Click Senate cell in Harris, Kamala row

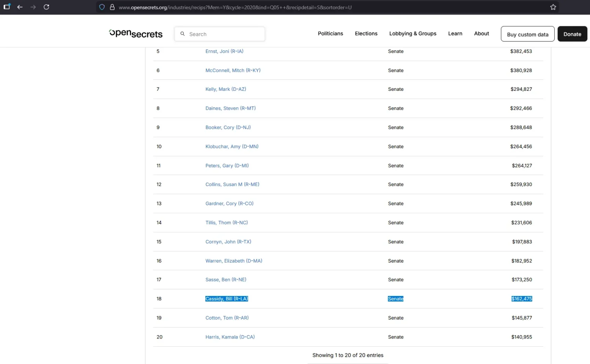396,337
